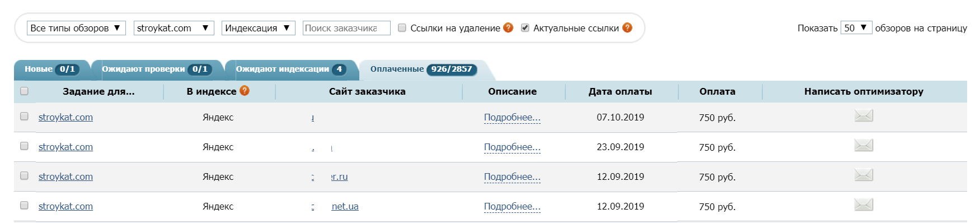
Task: Open message icon in net.ua row
Action: pyautogui.click(x=864, y=205)
